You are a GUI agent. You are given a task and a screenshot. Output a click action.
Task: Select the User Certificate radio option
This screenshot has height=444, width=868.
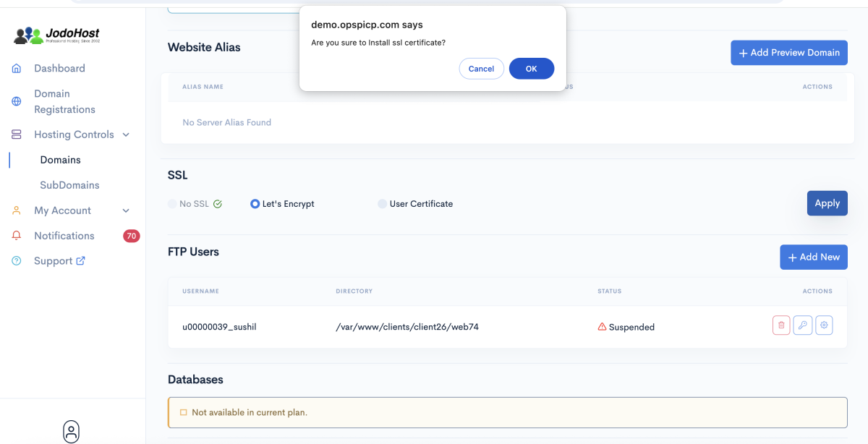tap(382, 204)
